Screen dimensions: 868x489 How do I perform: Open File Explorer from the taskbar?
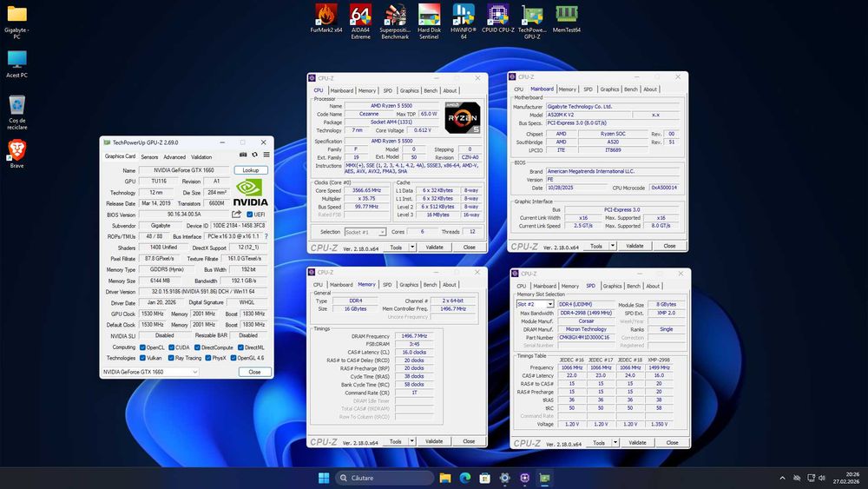click(x=445, y=478)
